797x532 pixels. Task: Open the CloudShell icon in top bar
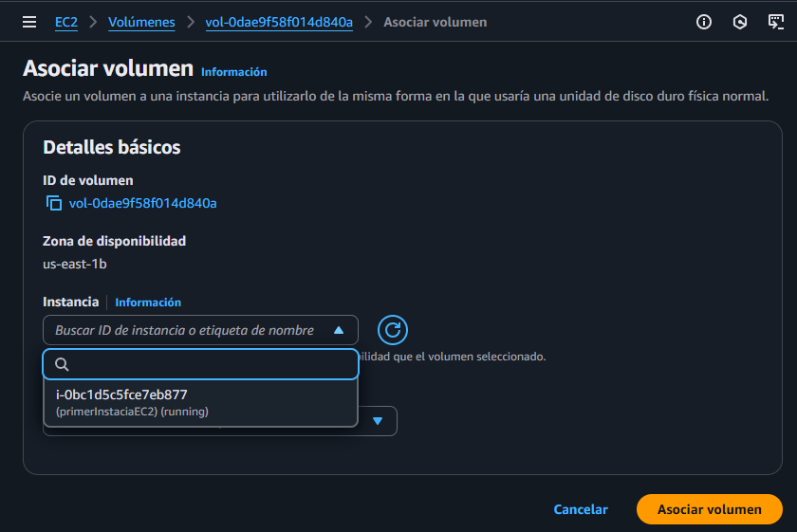coord(776,22)
